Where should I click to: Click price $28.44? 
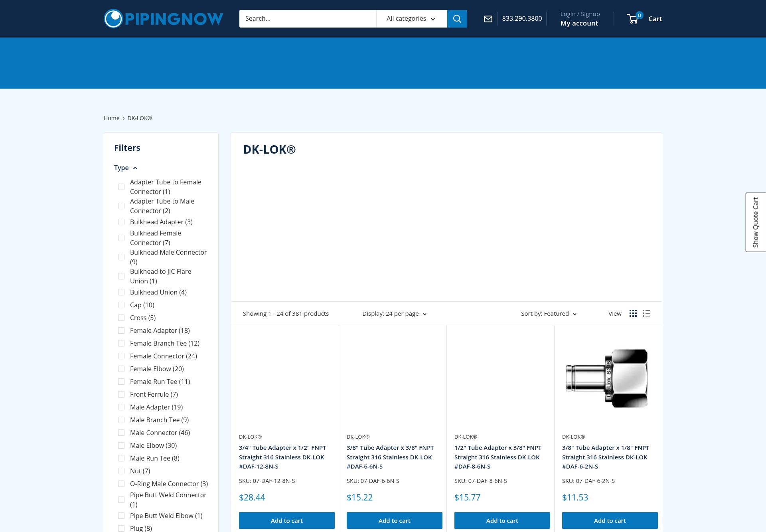click(252, 498)
